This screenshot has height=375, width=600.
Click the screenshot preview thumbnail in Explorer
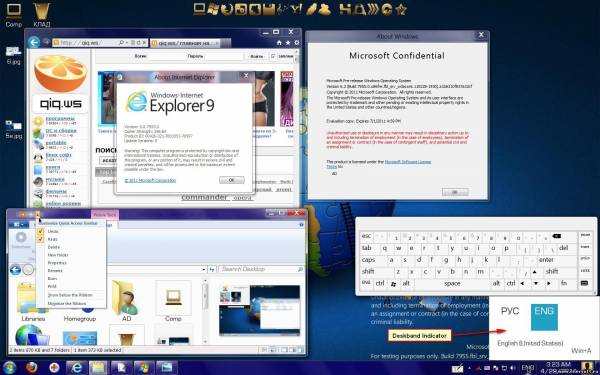tap(260, 311)
